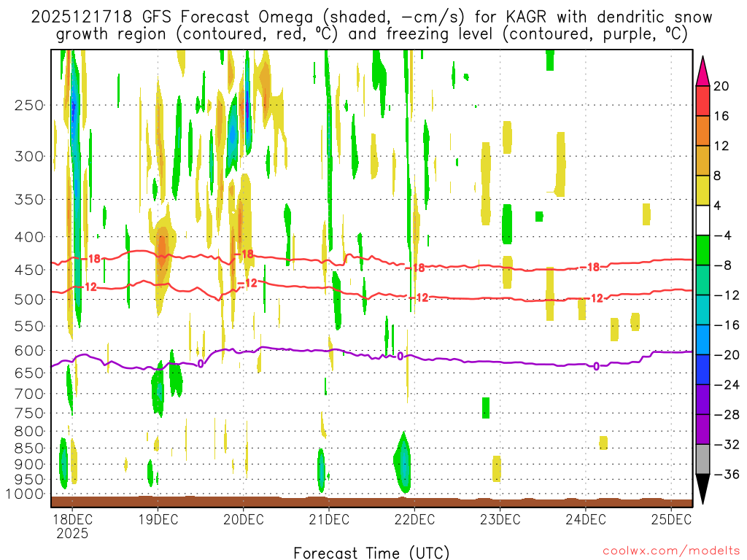Click the 18DEC 2025 axis label

pos(72,526)
